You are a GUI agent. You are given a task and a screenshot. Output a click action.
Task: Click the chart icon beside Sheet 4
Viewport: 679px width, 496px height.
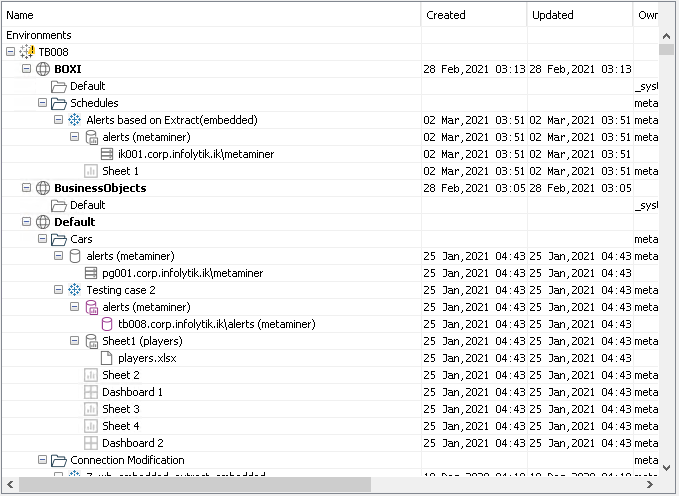91,426
